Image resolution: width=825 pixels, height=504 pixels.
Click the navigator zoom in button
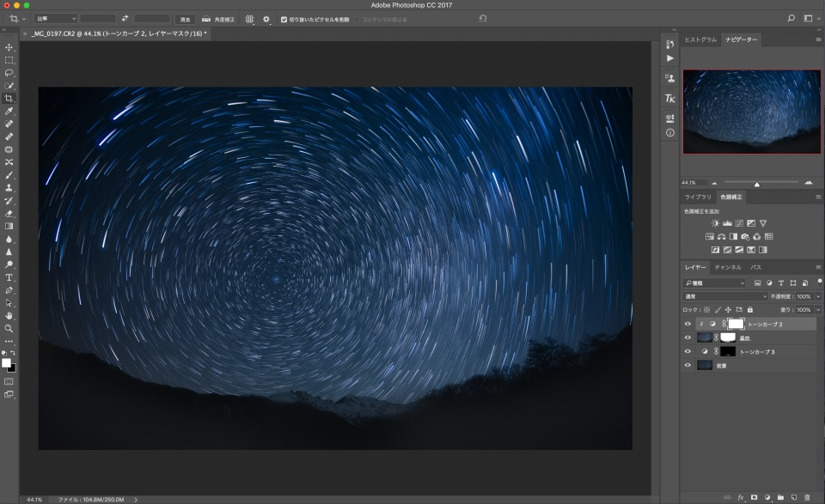pos(808,183)
